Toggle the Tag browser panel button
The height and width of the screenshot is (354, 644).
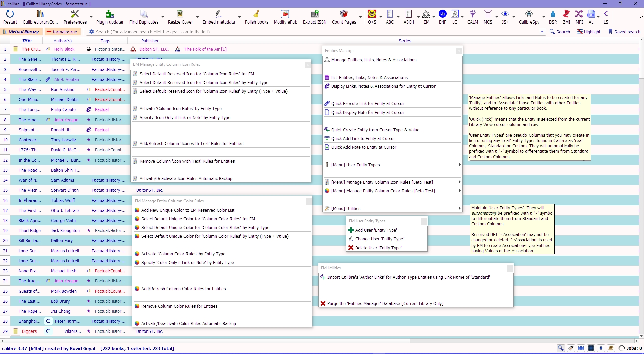(571, 348)
